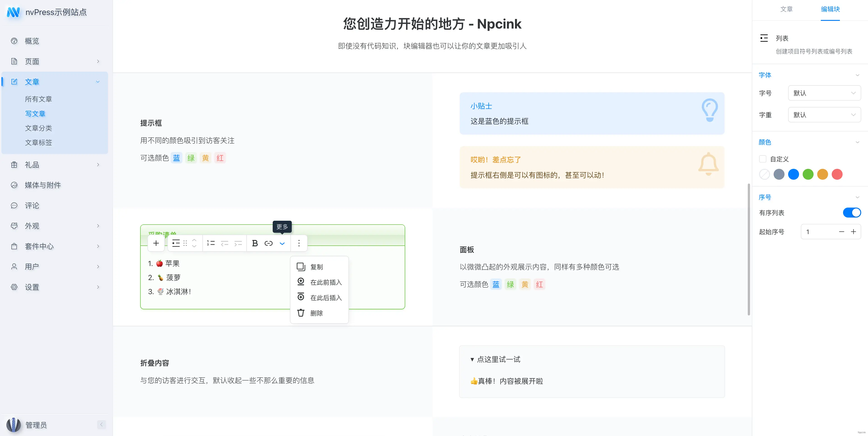Open 写文章 in the sidebar
The height and width of the screenshot is (436, 868).
click(x=35, y=114)
